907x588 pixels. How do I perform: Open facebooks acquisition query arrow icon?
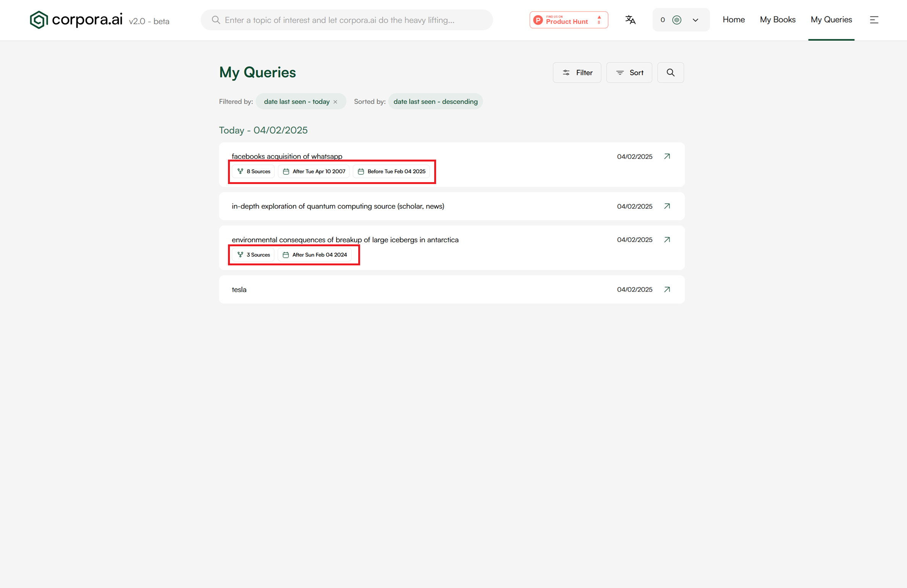coord(667,157)
